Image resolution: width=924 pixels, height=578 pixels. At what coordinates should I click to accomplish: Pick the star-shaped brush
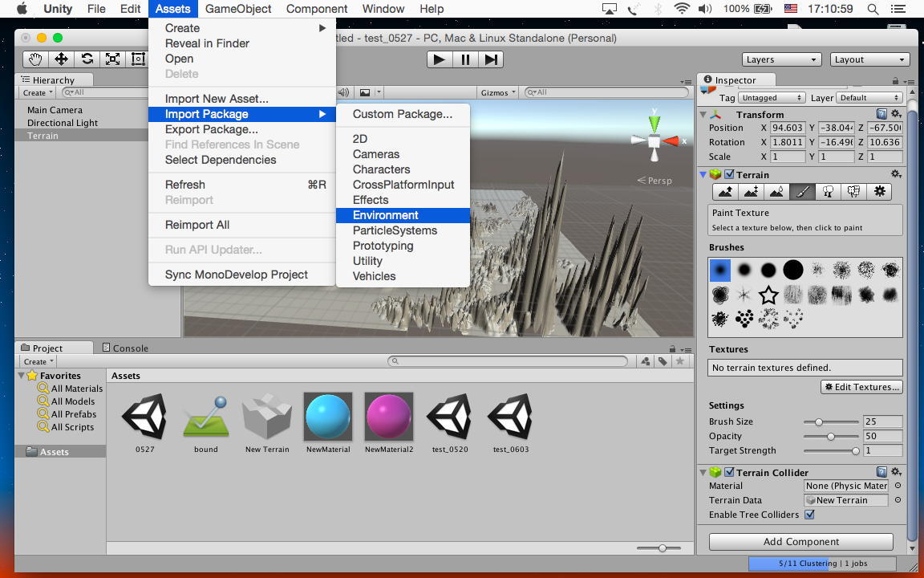(768, 295)
